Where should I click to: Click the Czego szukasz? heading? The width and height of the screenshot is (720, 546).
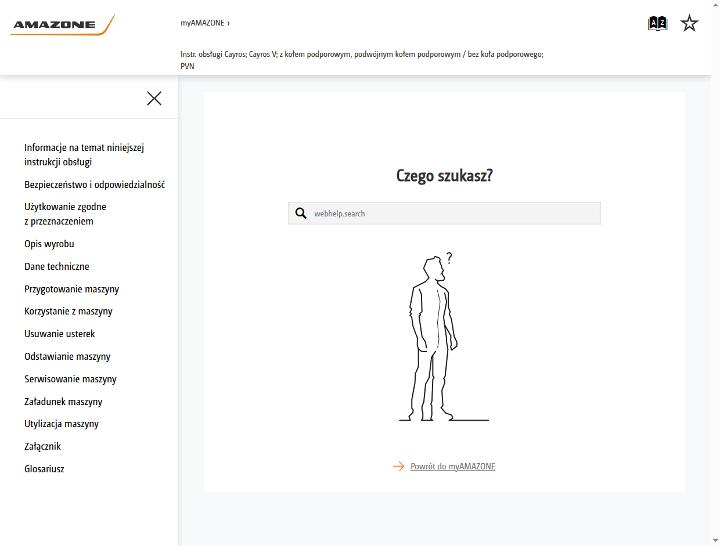pos(444,175)
